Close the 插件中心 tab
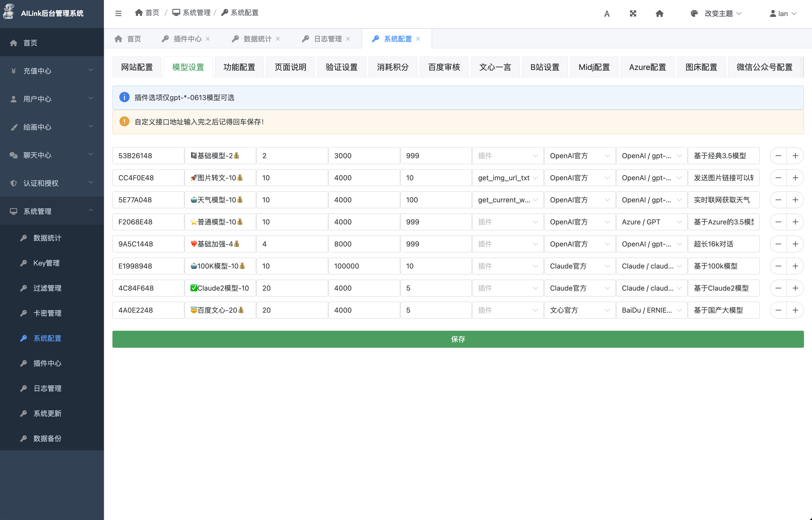Viewport: 812px width, 520px height. coord(208,39)
